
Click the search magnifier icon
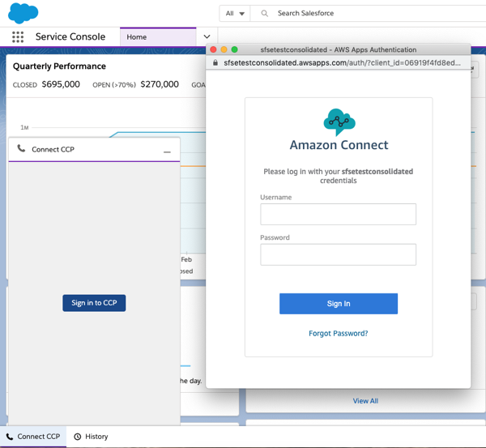pos(264,13)
